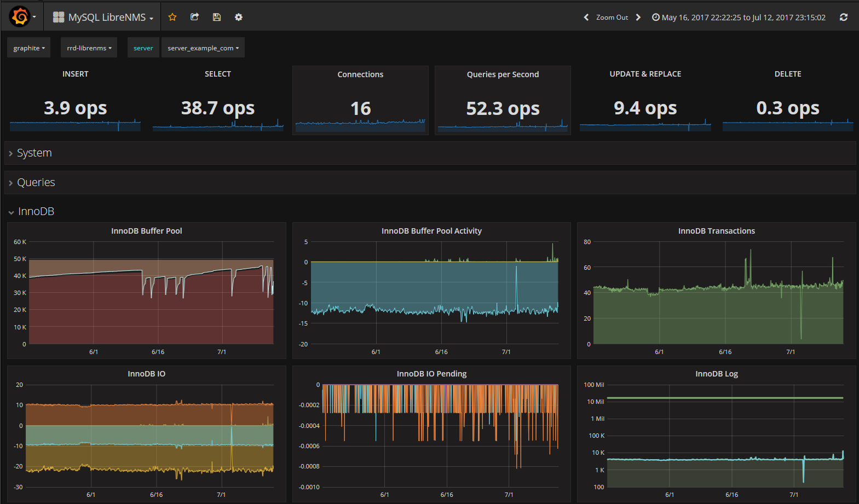Click the share dashboard icon

coord(194,17)
